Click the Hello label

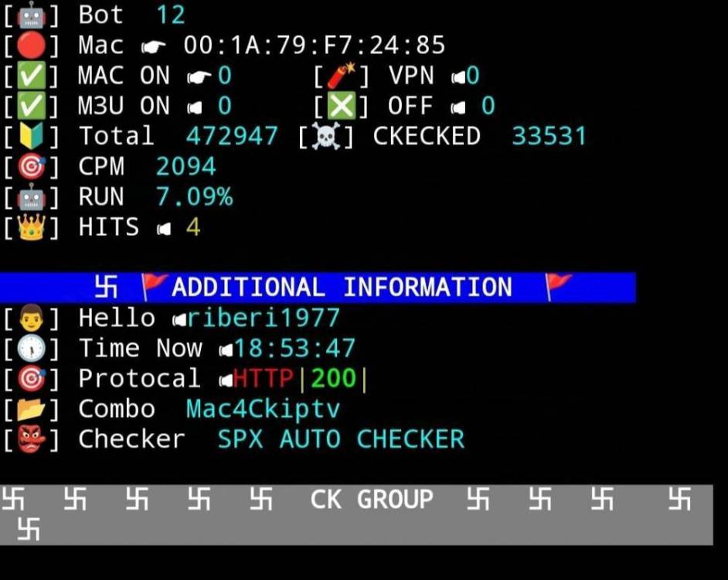click(x=117, y=319)
